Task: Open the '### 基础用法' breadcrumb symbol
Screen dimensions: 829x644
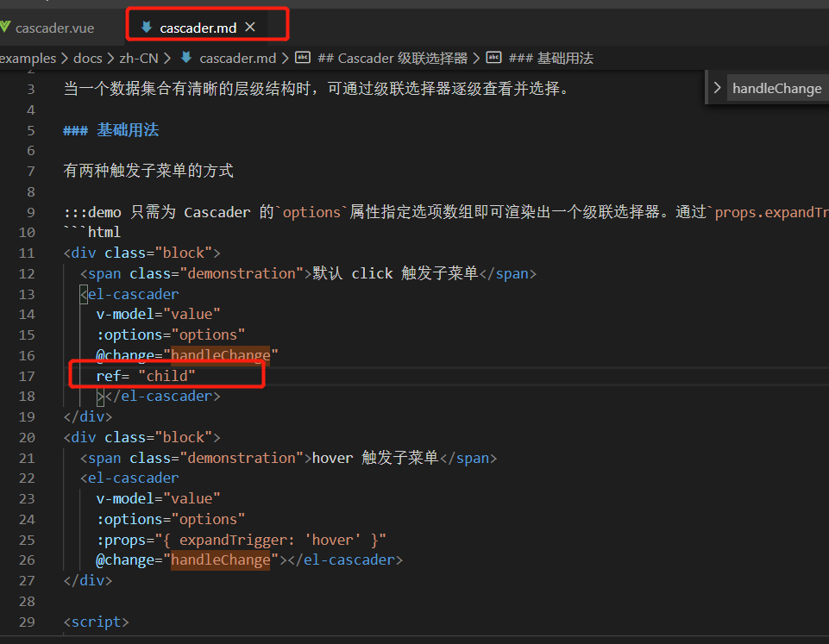Action: pyautogui.click(x=551, y=58)
